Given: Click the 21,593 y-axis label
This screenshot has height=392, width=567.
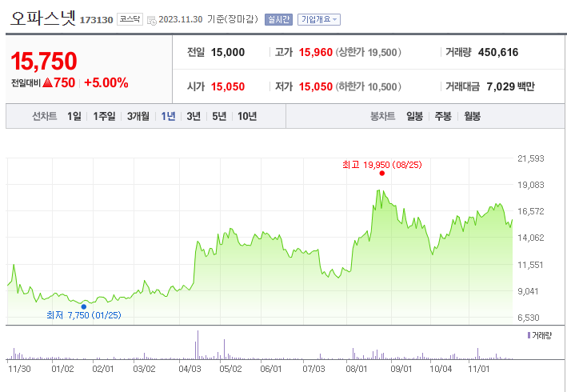Looking at the screenshot, I should click(530, 158).
